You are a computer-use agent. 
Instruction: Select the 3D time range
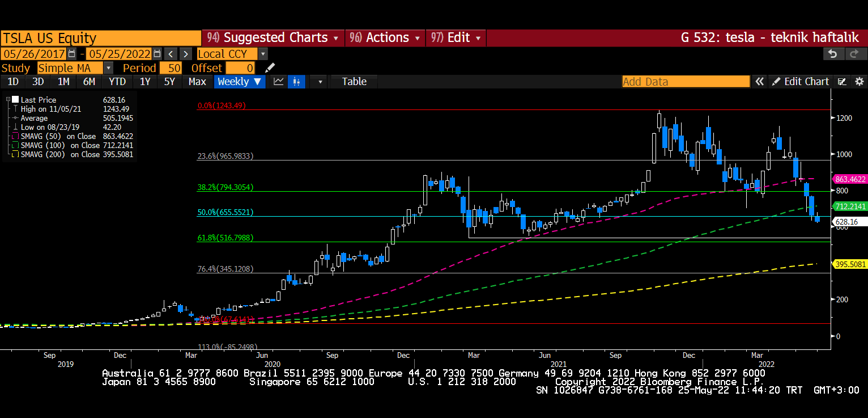[38, 82]
